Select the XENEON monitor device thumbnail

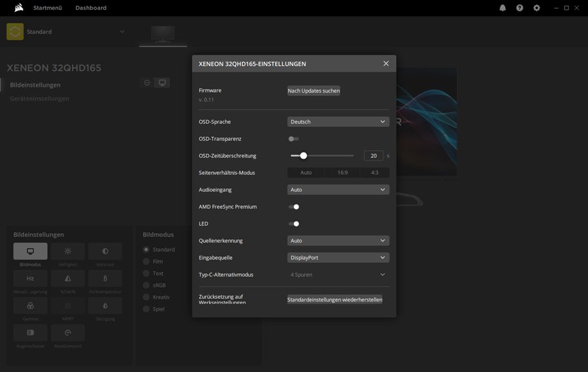click(163, 35)
